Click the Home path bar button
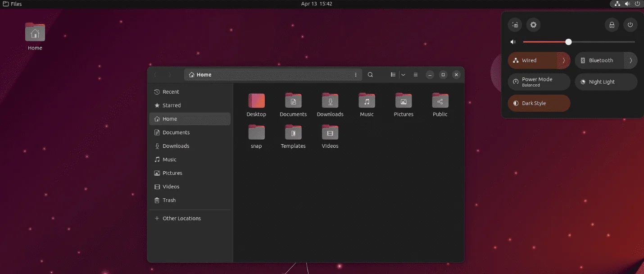Viewport: 644px width, 274px height. coord(200,75)
